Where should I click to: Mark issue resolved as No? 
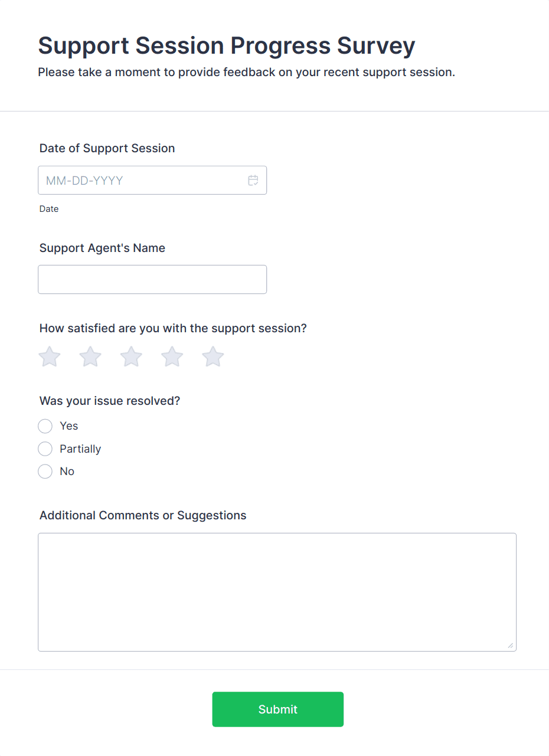click(x=45, y=472)
